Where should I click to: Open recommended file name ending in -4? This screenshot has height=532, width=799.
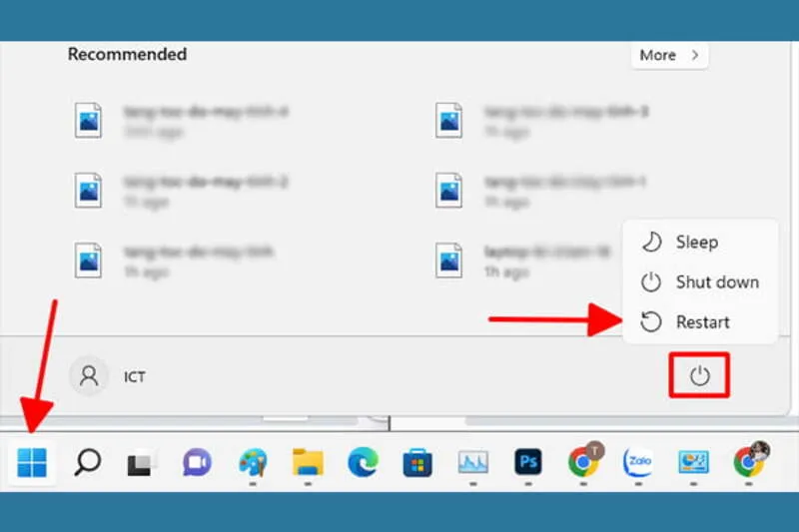pyautogui.click(x=181, y=121)
